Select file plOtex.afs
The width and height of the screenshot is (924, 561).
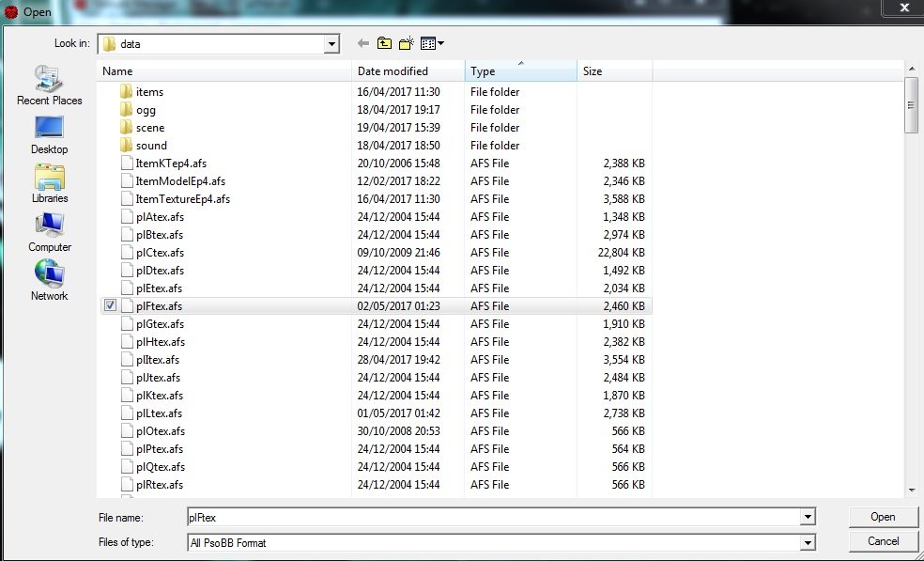tap(161, 431)
